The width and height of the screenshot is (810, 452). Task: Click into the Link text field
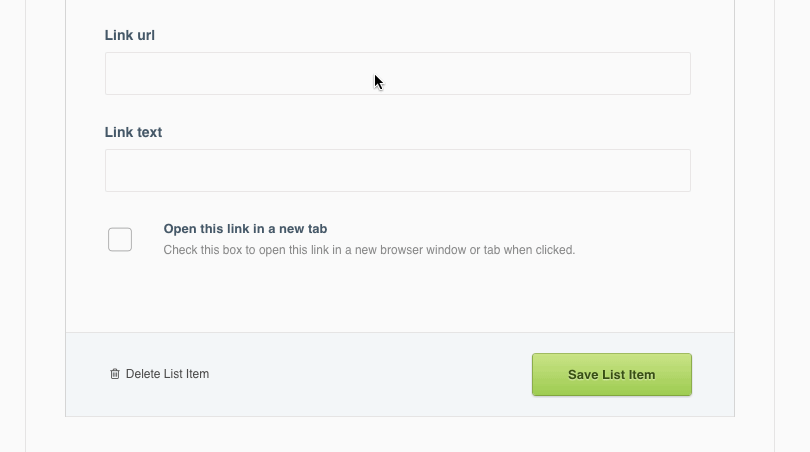click(397, 171)
